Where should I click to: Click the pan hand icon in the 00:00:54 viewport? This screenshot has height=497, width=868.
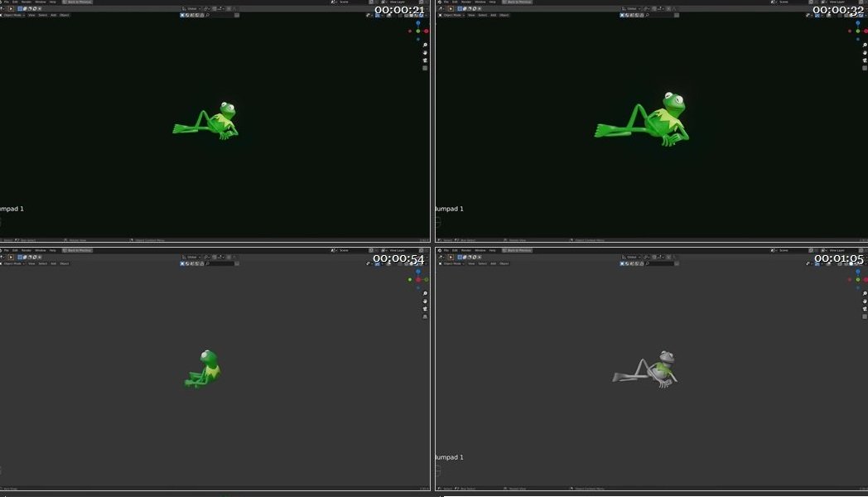425,301
